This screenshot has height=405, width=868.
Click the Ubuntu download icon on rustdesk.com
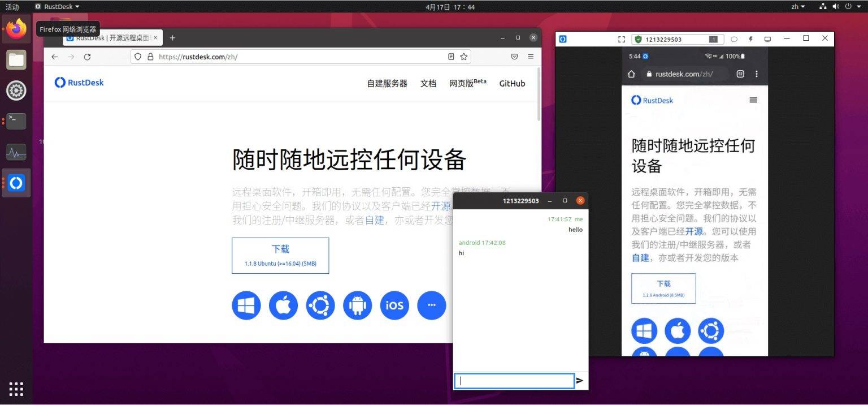point(320,305)
